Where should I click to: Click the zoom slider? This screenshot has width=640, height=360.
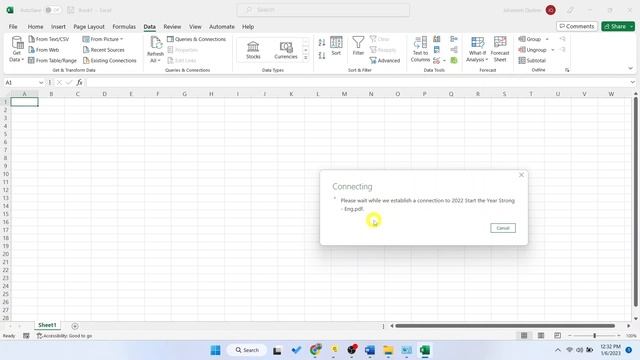594,336
